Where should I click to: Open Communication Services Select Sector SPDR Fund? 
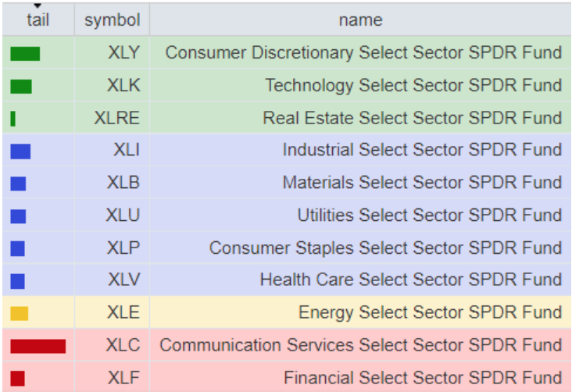[x=360, y=346]
